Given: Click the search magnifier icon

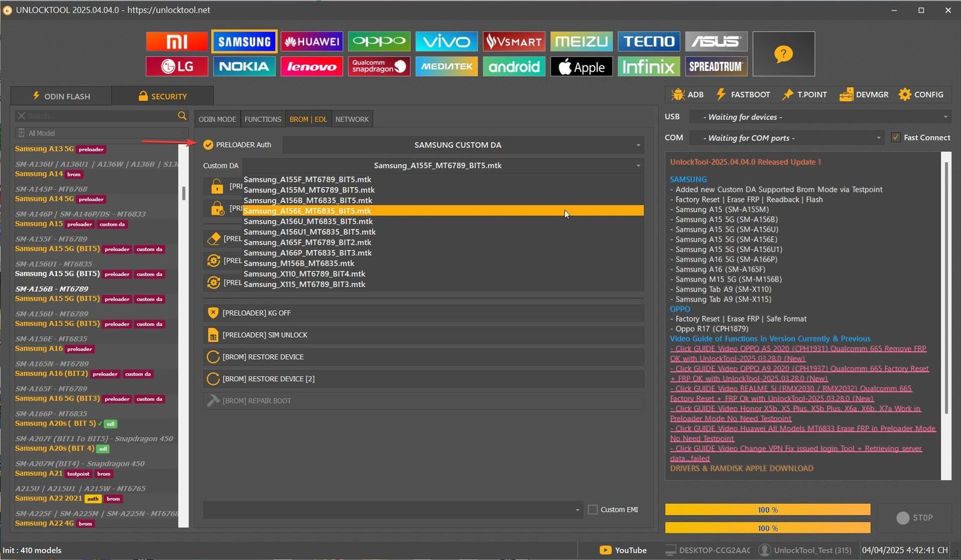Looking at the screenshot, I should click(182, 116).
